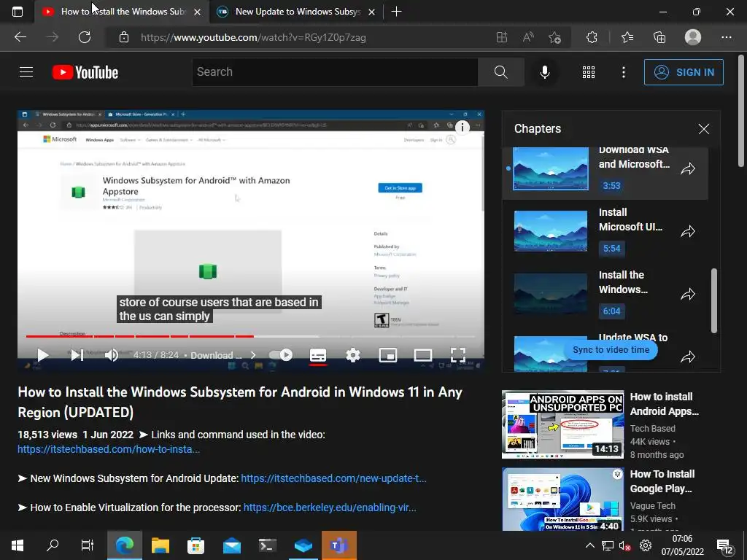Seek on the video progress bar
This screenshot has height=560, width=747.
click(x=251, y=336)
